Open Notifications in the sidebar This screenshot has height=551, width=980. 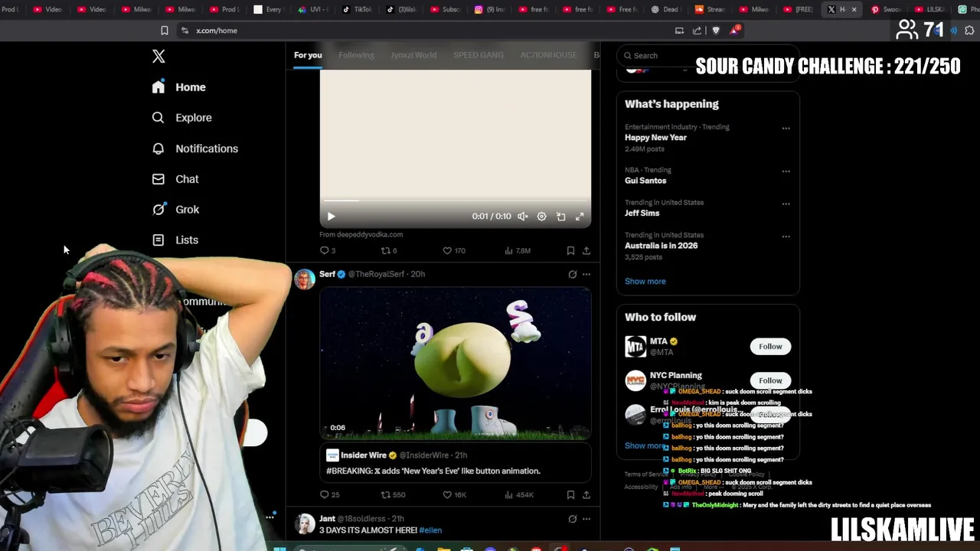coord(194,148)
